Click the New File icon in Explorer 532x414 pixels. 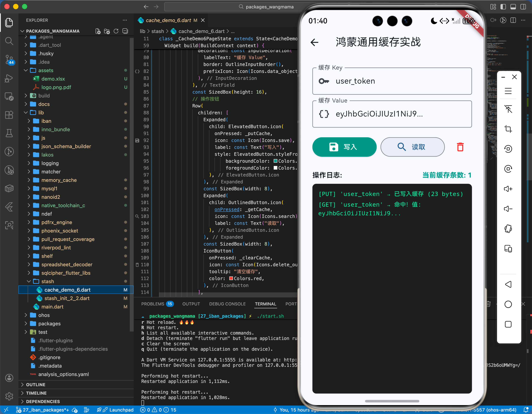98,31
